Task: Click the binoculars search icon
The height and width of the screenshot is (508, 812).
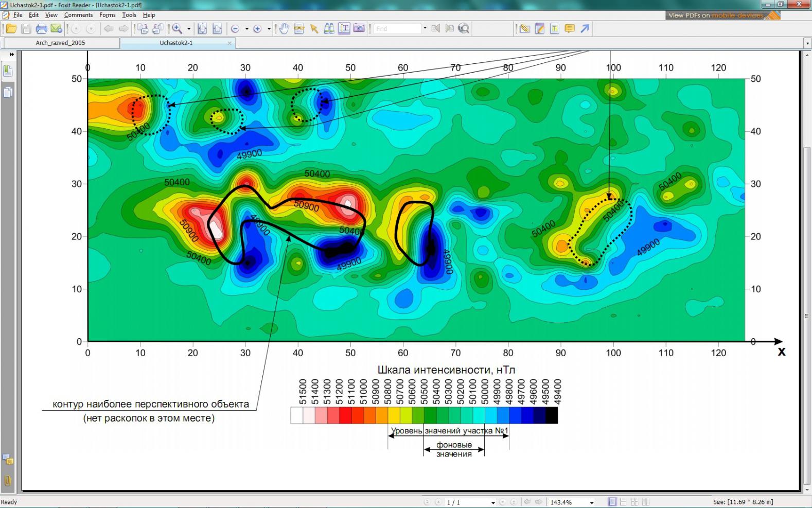Action: 329,29
